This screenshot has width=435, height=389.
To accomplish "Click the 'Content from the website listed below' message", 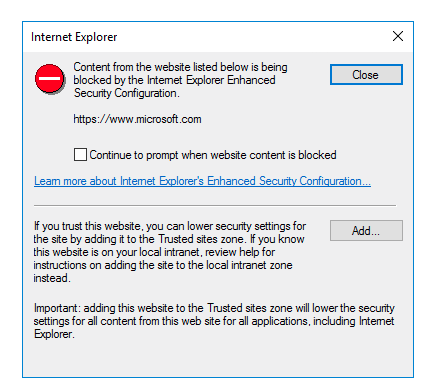I will click(x=180, y=80).
